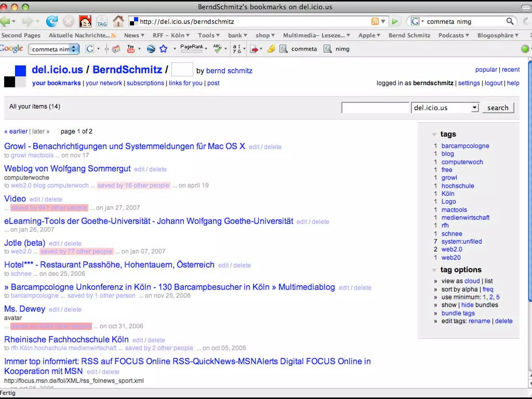The image size is (532, 399).
Task: Sort tags by freq
Action: tap(488, 289)
